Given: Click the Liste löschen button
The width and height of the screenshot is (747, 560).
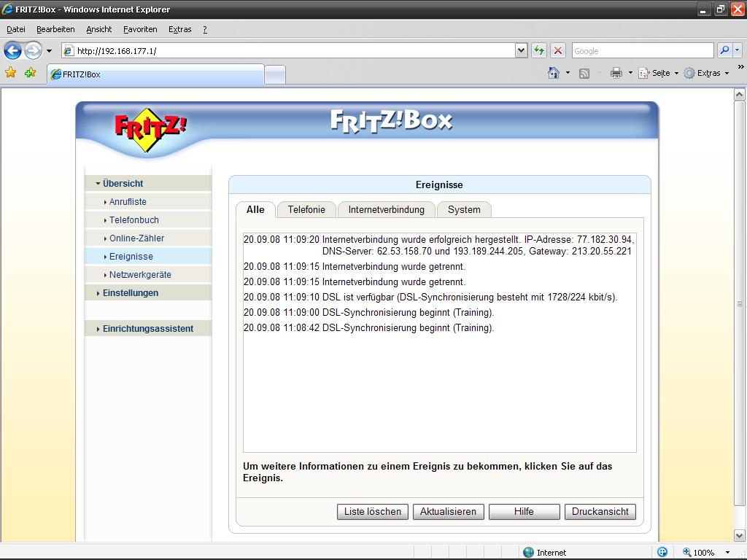Looking at the screenshot, I should (x=373, y=511).
